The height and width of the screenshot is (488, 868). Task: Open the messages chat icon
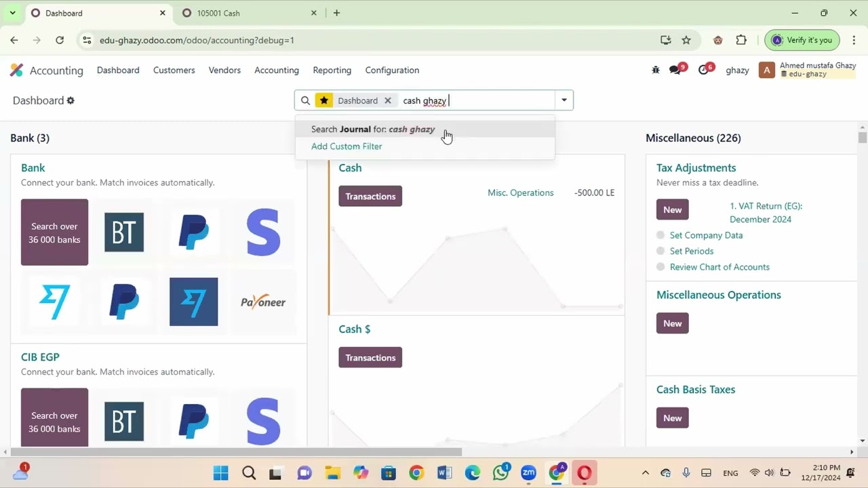click(675, 70)
